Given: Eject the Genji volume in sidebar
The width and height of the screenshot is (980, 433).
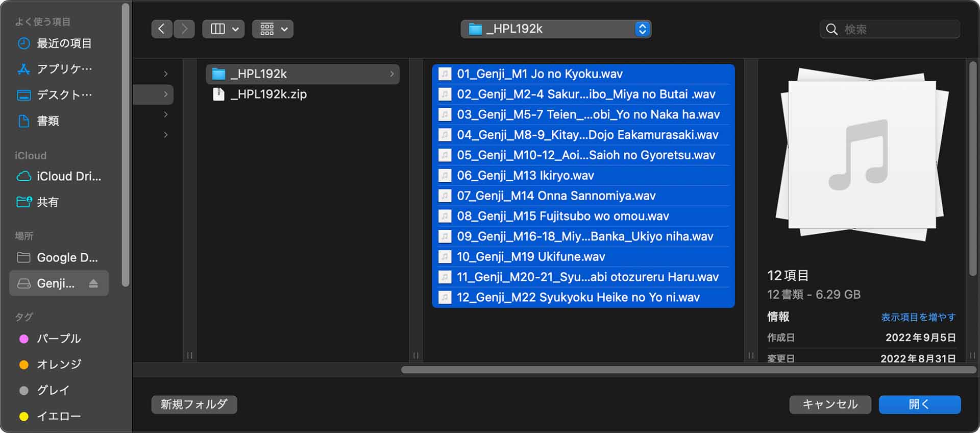Looking at the screenshot, I should pyautogui.click(x=93, y=283).
